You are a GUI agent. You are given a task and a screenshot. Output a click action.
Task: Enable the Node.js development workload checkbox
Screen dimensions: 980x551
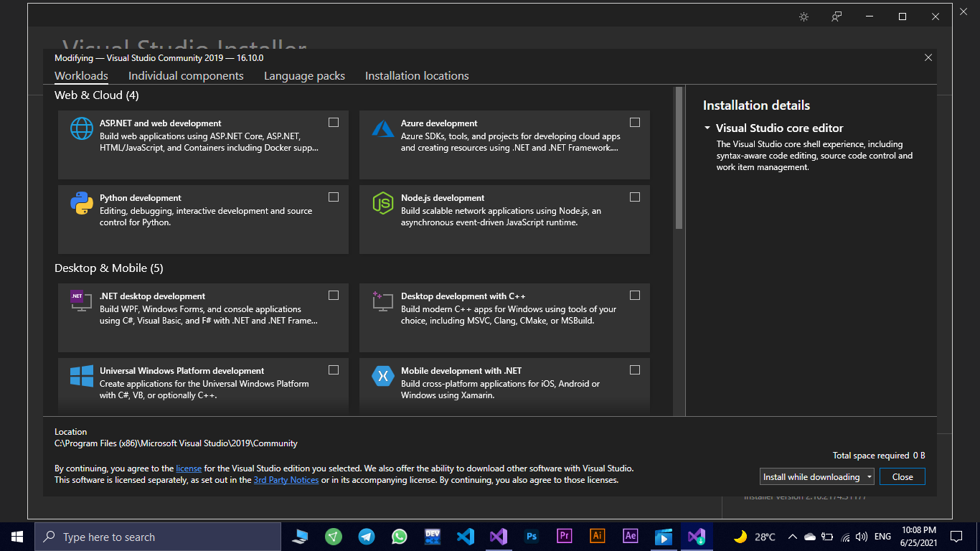coord(635,197)
